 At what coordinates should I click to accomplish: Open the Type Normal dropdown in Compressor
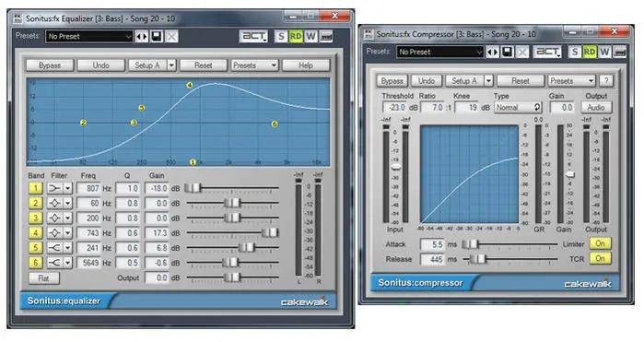coord(518,107)
